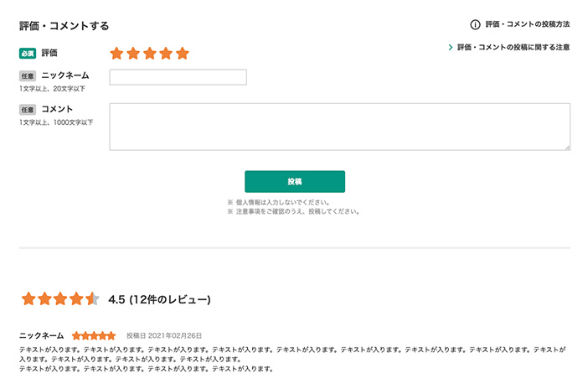Click the ニックネーム reviewer name

click(42, 335)
